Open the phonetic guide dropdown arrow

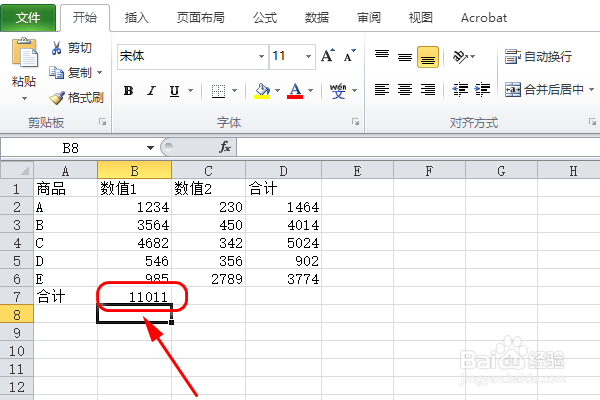355,91
